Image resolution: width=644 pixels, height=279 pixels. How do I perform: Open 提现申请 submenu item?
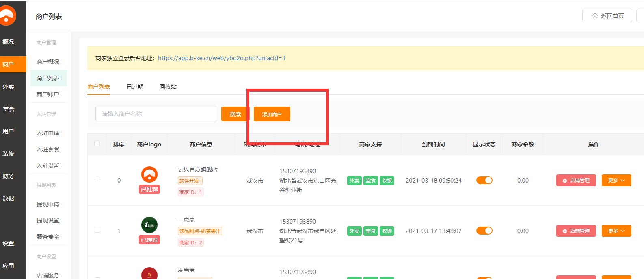tap(48, 204)
